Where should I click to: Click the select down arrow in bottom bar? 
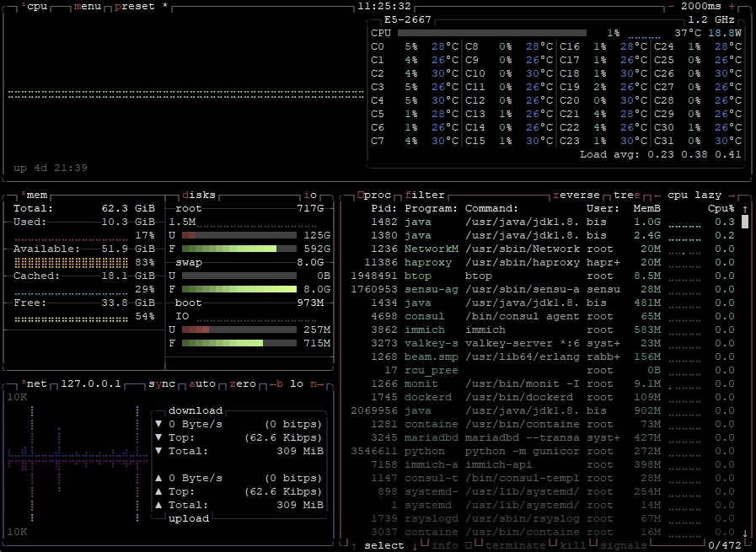coord(414,545)
